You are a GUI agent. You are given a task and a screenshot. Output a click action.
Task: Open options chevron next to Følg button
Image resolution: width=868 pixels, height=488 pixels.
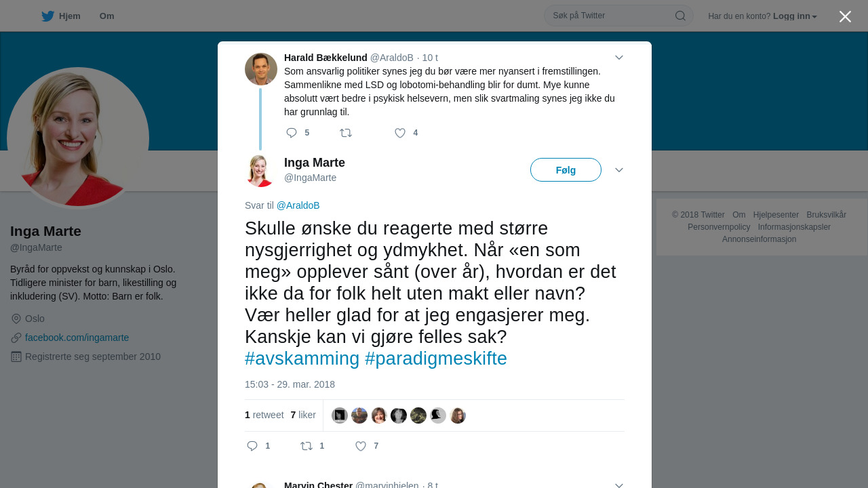pos(619,170)
